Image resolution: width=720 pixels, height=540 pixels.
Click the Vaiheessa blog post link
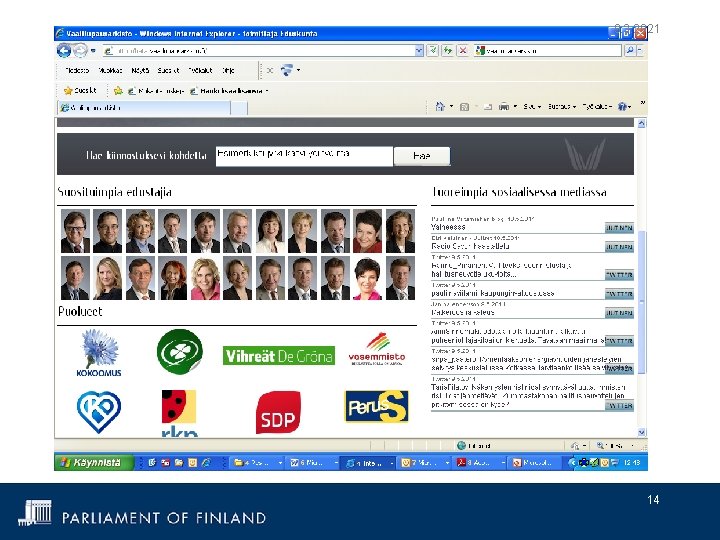point(448,227)
